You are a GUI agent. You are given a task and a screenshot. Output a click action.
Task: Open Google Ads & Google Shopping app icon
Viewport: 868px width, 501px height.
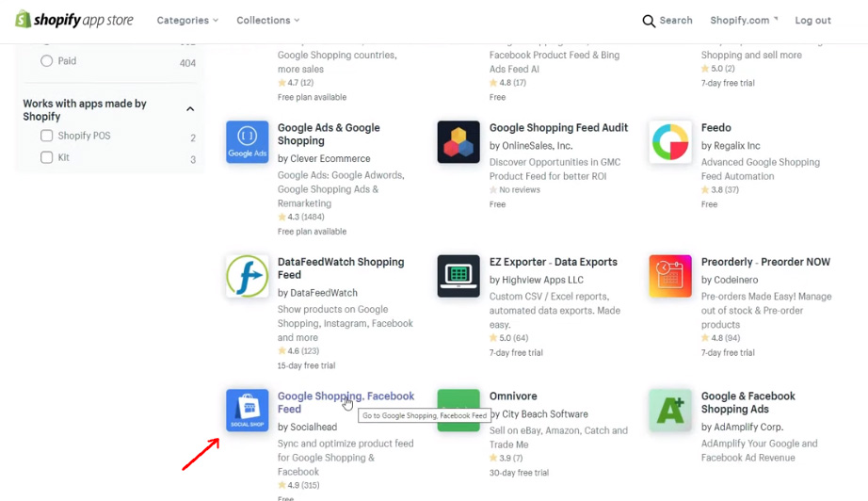247,141
